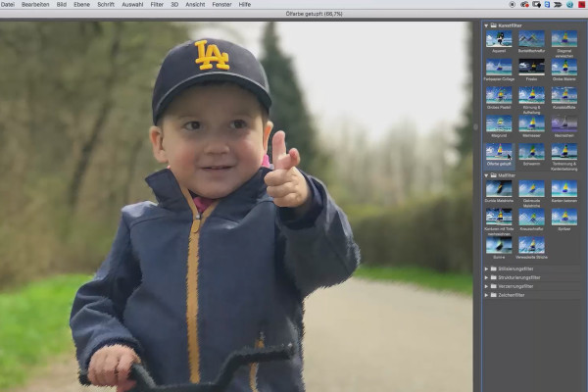
Task: Open the Ansicht menu
Action: point(195,5)
